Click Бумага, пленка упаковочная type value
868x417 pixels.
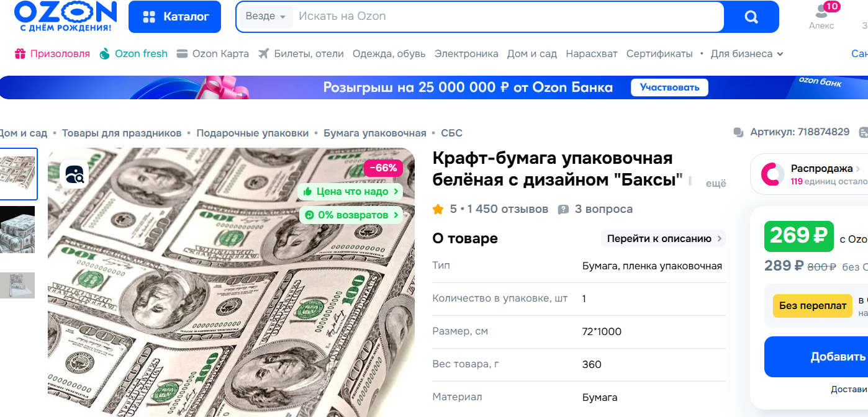pyautogui.click(x=652, y=266)
